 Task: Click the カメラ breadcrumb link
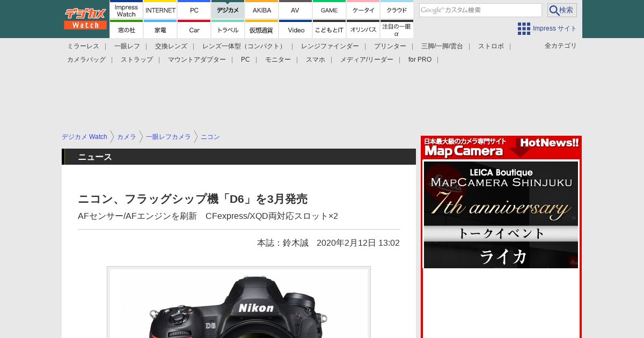127,137
